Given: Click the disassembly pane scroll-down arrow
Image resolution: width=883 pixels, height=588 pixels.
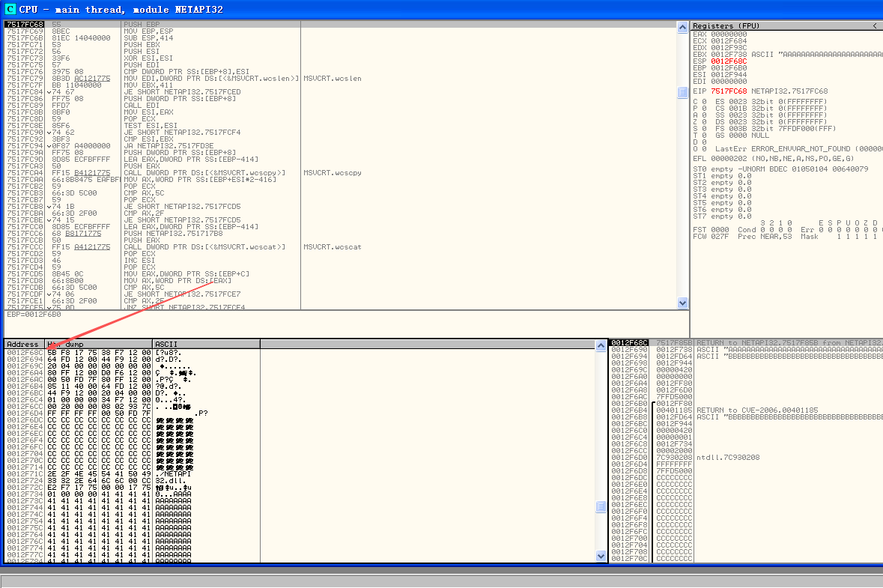Looking at the screenshot, I should [x=682, y=303].
